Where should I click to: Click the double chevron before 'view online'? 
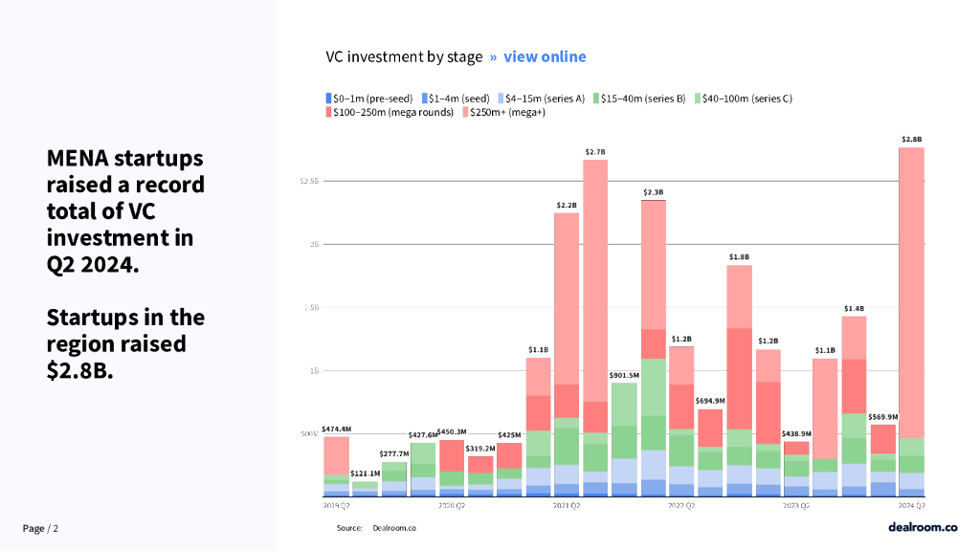493,56
